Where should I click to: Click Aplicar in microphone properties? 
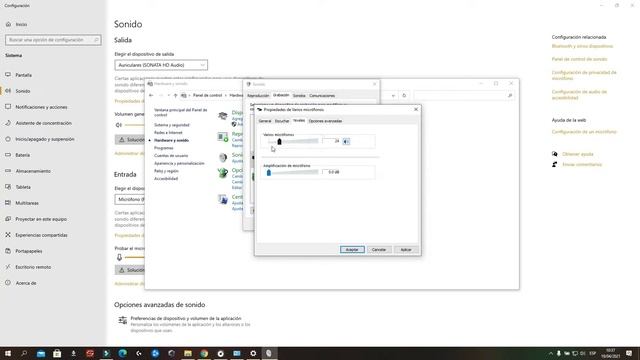click(406, 249)
